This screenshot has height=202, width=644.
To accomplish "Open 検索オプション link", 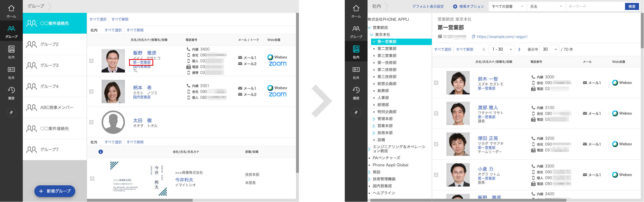I will click(469, 6).
